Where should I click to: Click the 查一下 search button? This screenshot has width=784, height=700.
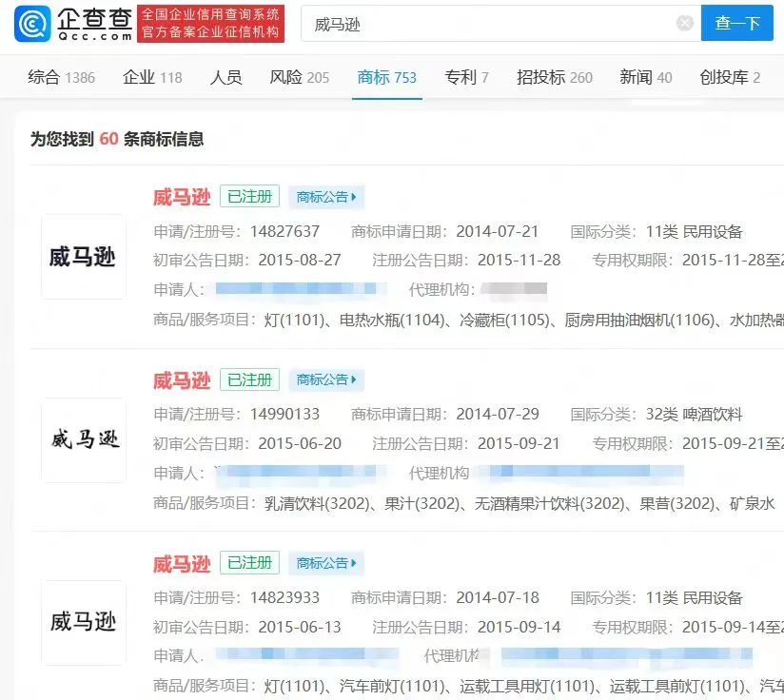pyautogui.click(x=737, y=23)
